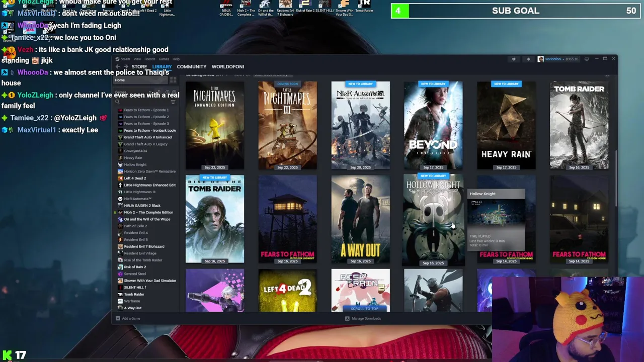644x362 pixels.
Task: Select Fears to Fathom - Episode 1 in list
Action: (146, 110)
